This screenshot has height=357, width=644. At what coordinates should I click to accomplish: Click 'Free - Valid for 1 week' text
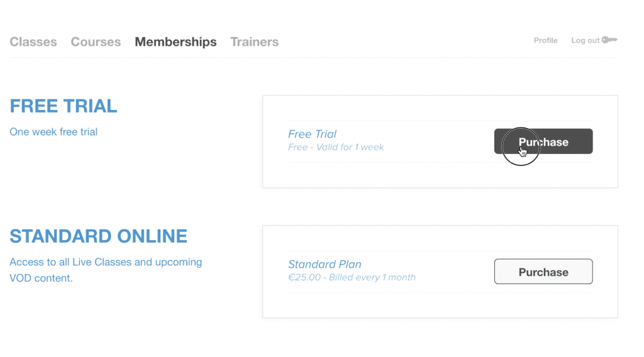click(x=336, y=147)
